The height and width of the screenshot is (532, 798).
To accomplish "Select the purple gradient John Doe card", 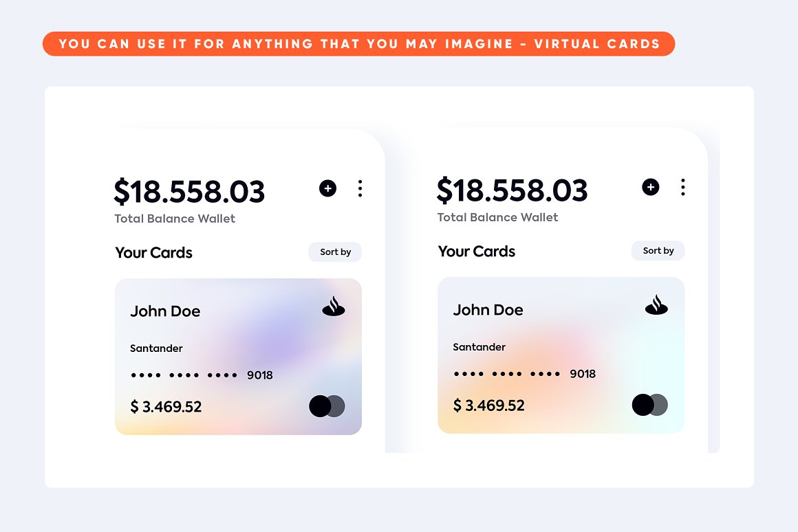I will [238, 357].
